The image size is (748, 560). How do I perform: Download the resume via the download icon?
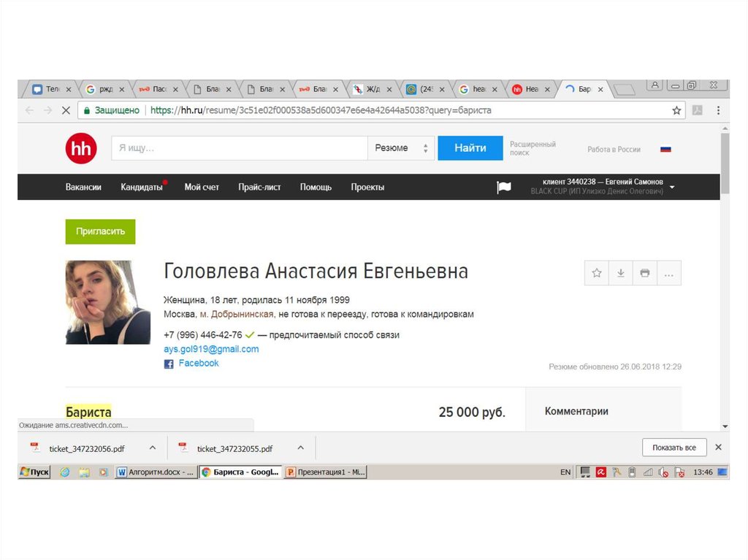point(621,273)
